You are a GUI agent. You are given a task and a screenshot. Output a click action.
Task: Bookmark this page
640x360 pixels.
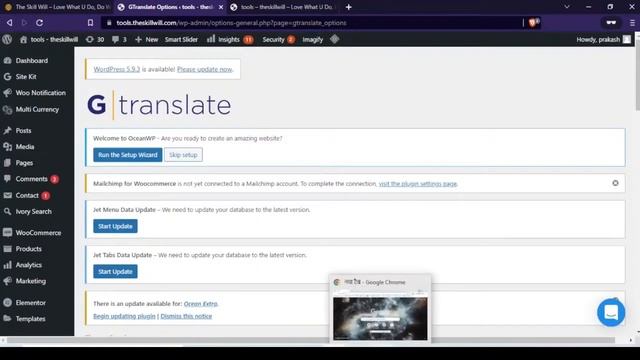tap(90, 23)
